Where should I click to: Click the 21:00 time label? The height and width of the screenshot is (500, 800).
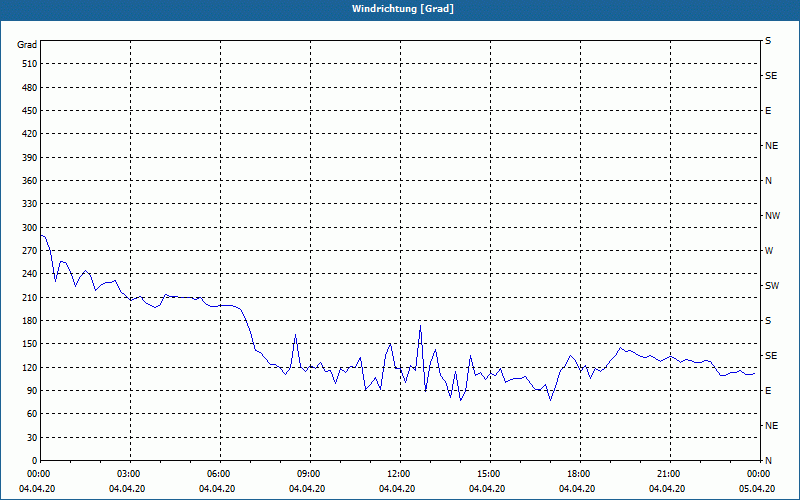tap(667, 474)
